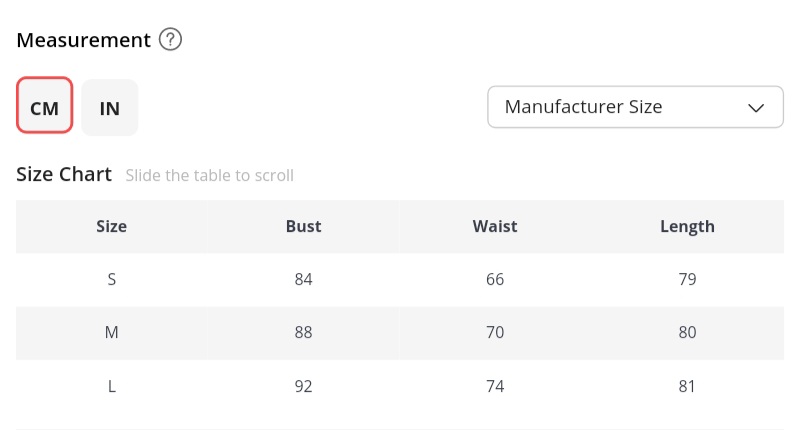Click the Bust column header
The height and width of the screenshot is (430, 800).
(303, 226)
